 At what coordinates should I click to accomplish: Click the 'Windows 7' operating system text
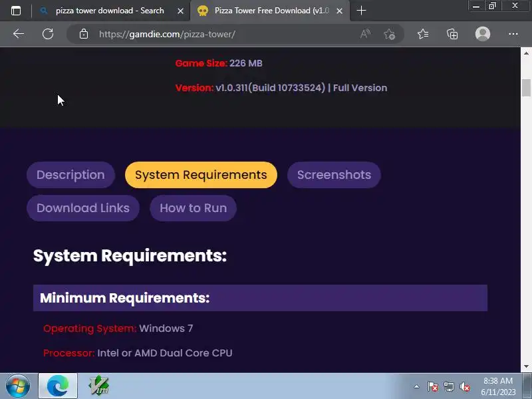click(166, 329)
